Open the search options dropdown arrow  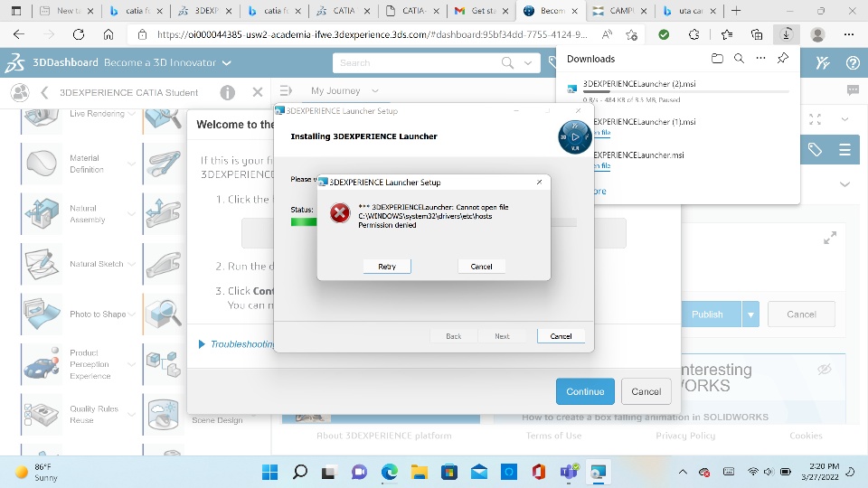pyautogui.click(x=528, y=63)
